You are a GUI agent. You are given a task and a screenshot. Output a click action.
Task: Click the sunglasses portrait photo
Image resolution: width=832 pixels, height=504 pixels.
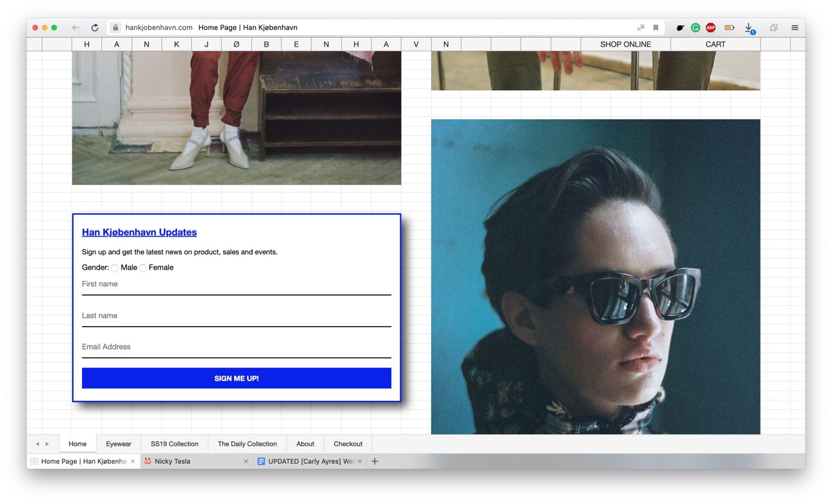(x=595, y=277)
